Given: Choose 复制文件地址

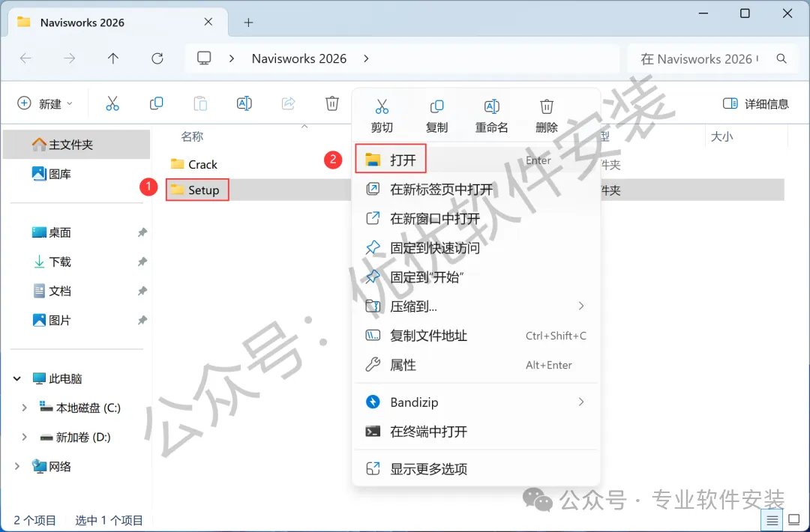Looking at the screenshot, I should [x=475, y=336].
